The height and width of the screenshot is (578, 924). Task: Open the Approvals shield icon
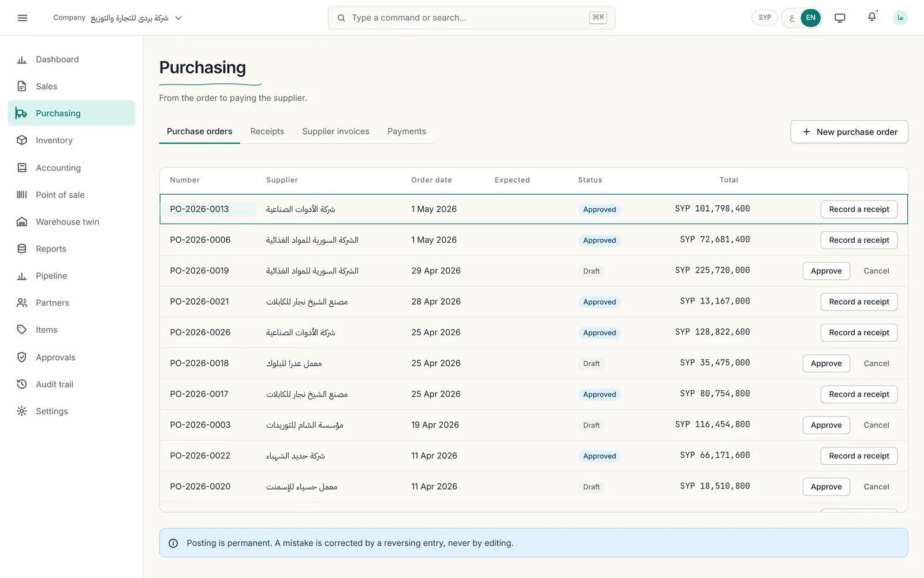22,357
